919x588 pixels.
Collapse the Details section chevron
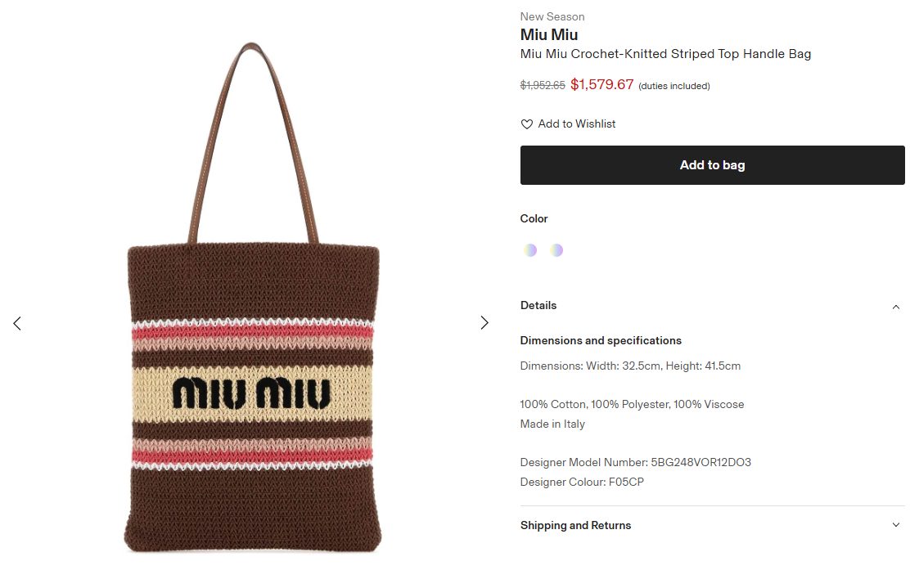click(x=895, y=307)
